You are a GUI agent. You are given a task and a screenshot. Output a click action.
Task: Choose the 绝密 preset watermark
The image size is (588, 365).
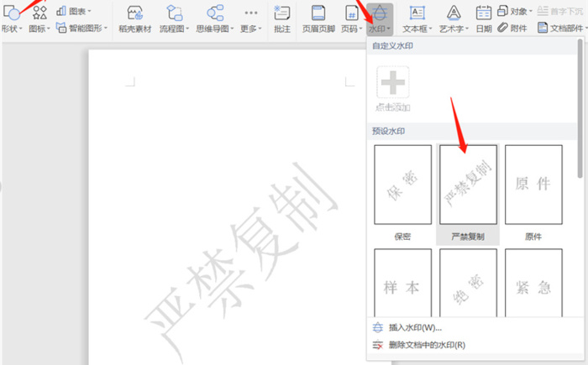point(468,283)
